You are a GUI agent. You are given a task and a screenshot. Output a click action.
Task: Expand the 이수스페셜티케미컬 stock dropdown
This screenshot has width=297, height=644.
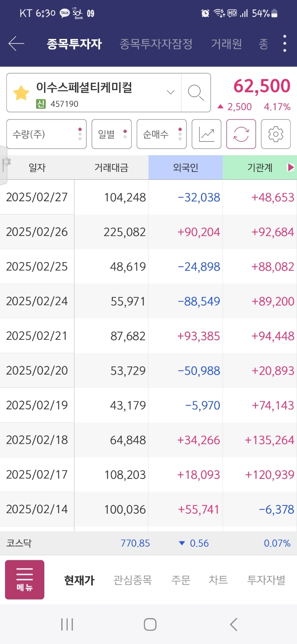[170, 92]
